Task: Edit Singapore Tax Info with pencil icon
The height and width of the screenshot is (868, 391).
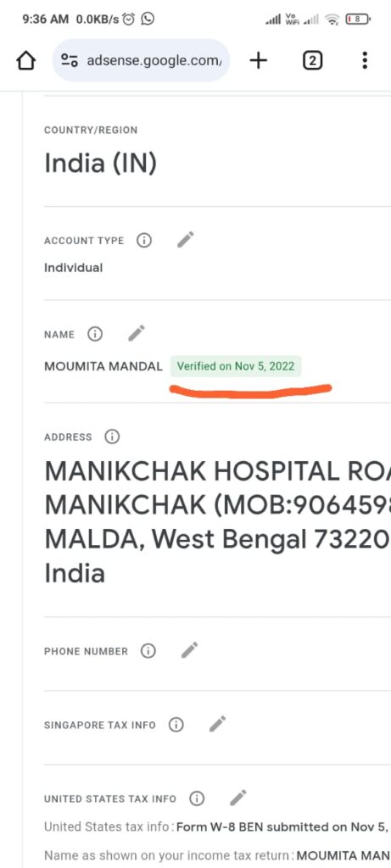Action: tap(218, 724)
